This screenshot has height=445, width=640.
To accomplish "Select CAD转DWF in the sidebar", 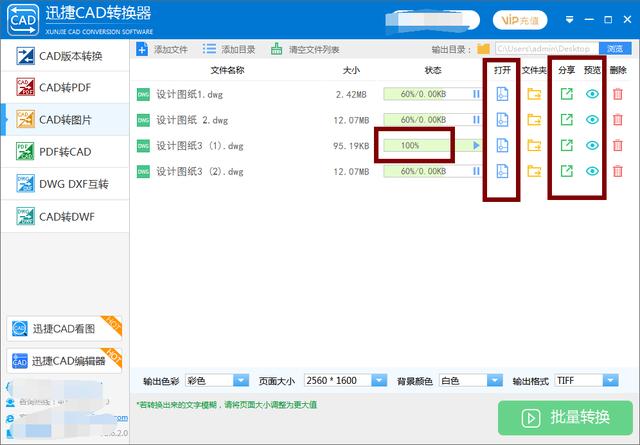I will pos(65,216).
